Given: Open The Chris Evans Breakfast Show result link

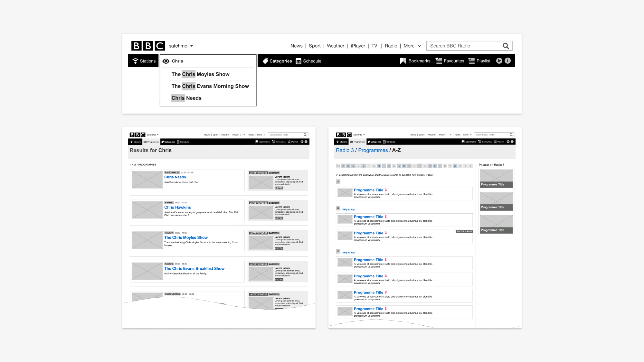Looking at the screenshot, I should pos(194,269).
